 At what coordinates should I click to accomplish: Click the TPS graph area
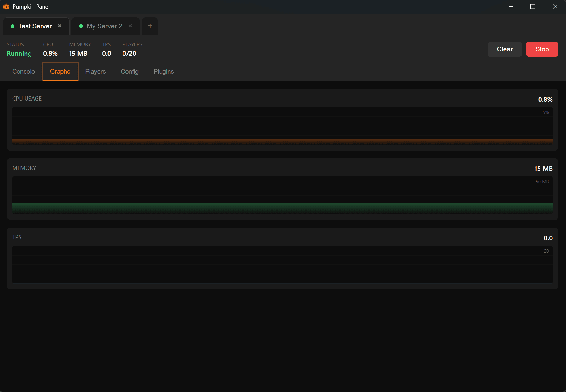point(282,265)
